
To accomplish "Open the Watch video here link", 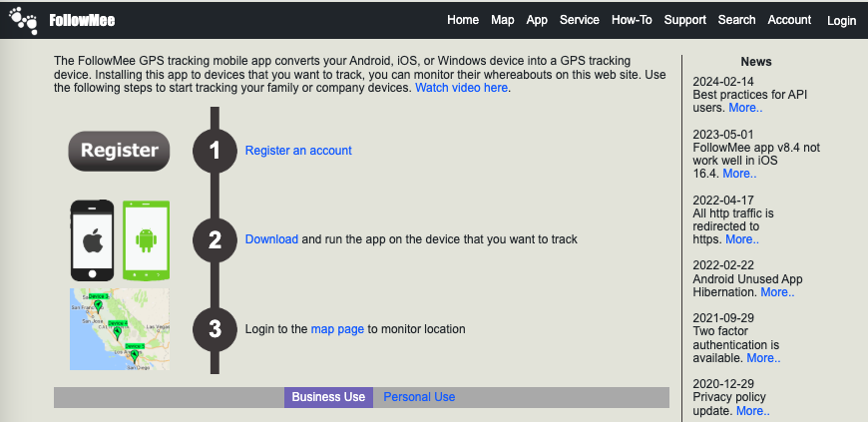I will tap(461, 88).
